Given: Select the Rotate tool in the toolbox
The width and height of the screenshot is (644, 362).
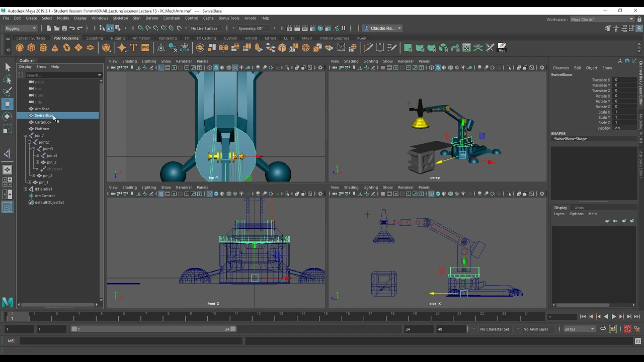Looking at the screenshot, I should (x=8, y=116).
